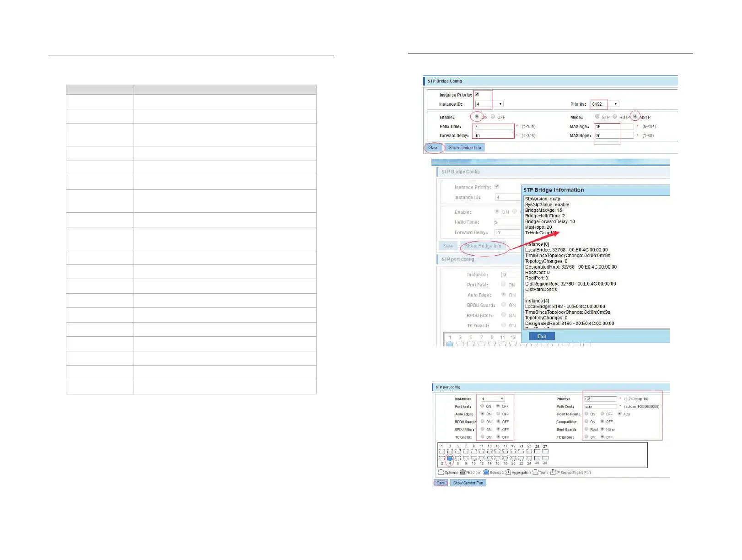Select port 25 icon in bottom port grid
This screenshot has width=742, height=560.
(x=537, y=451)
